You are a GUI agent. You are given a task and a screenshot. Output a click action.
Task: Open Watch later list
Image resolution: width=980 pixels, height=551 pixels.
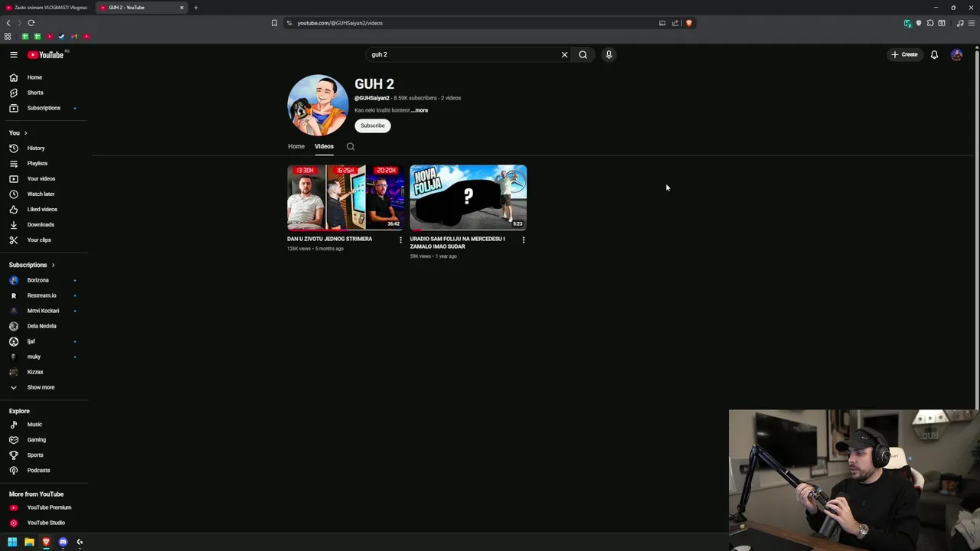(x=44, y=194)
